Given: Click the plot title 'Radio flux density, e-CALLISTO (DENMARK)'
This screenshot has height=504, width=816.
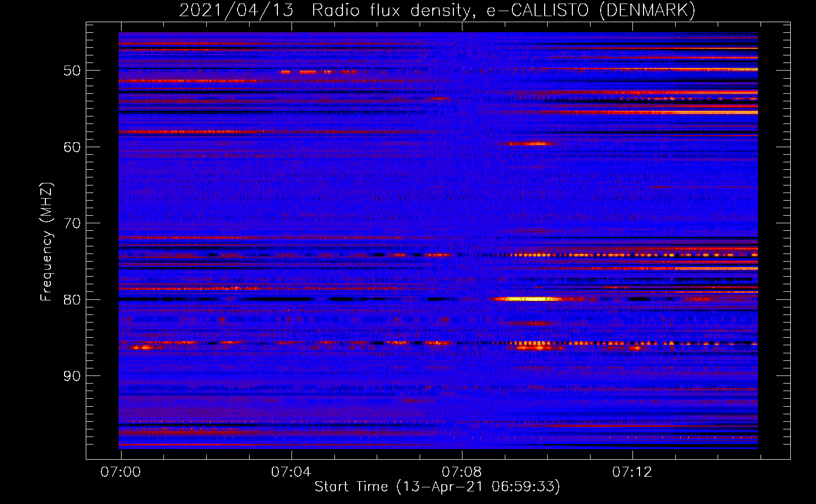Looking at the screenshot, I should [x=503, y=10].
